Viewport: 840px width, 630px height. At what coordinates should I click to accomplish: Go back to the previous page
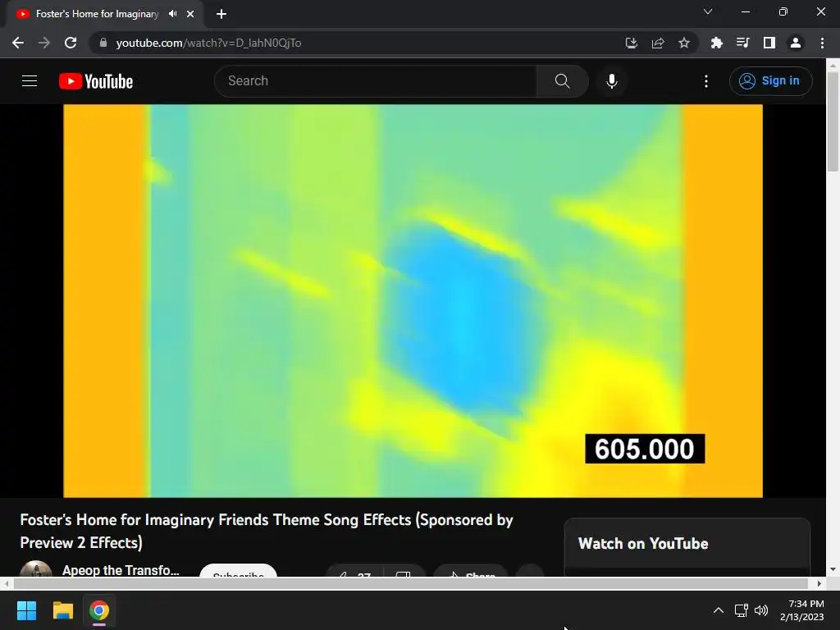point(18,43)
